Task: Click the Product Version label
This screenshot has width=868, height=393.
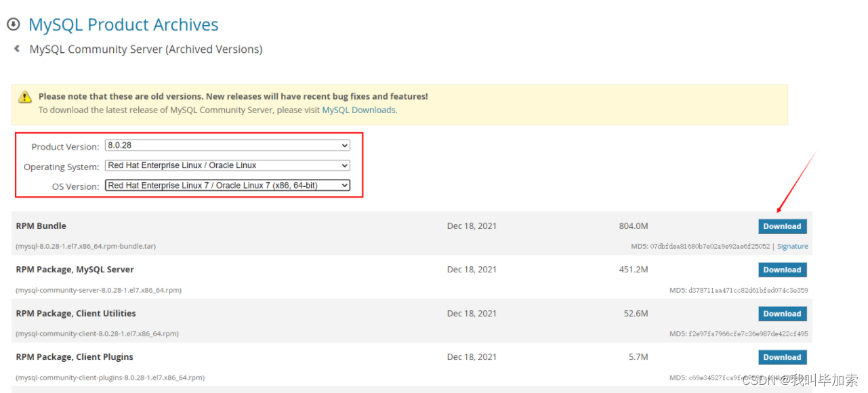Action: click(x=66, y=147)
